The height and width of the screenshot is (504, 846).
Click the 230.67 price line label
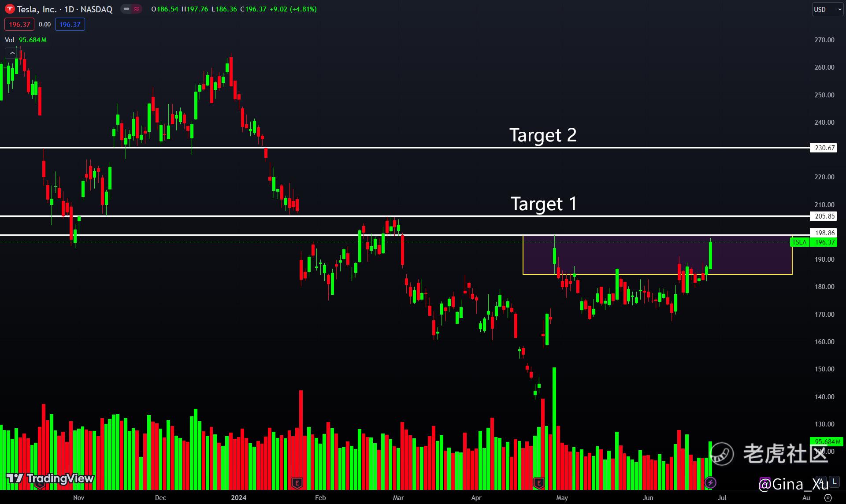pyautogui.click(x=824, y=148)
